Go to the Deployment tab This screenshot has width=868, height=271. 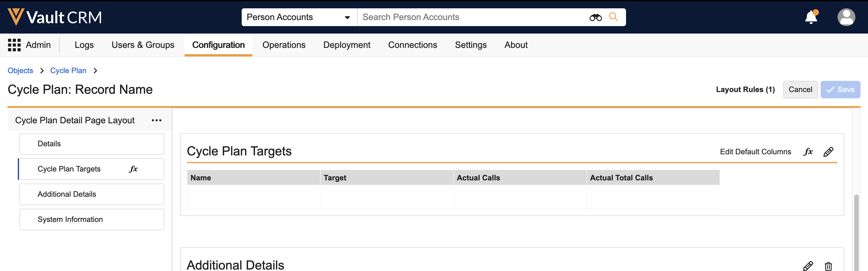click(347, 45)
